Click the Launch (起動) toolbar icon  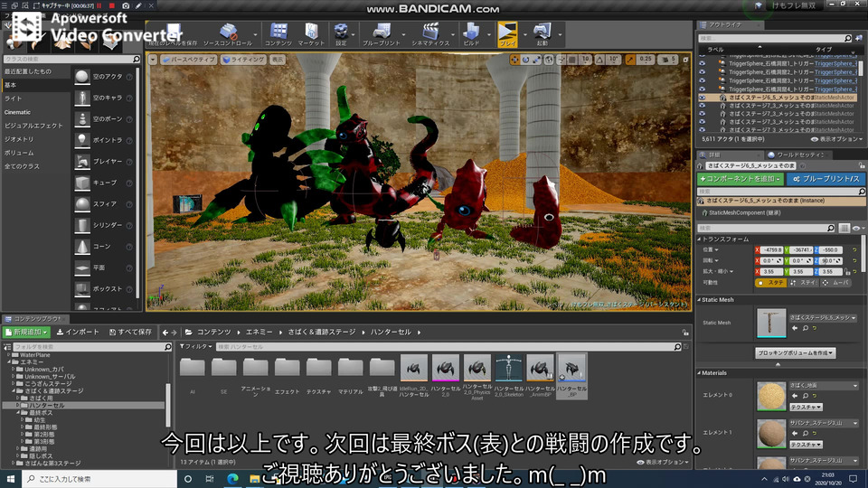pos(542,34)
